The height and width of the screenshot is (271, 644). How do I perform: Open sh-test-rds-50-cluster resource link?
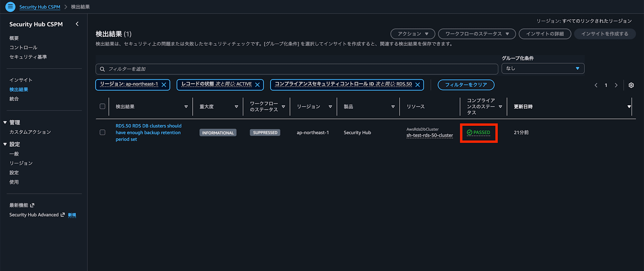[x=430, y=135]
